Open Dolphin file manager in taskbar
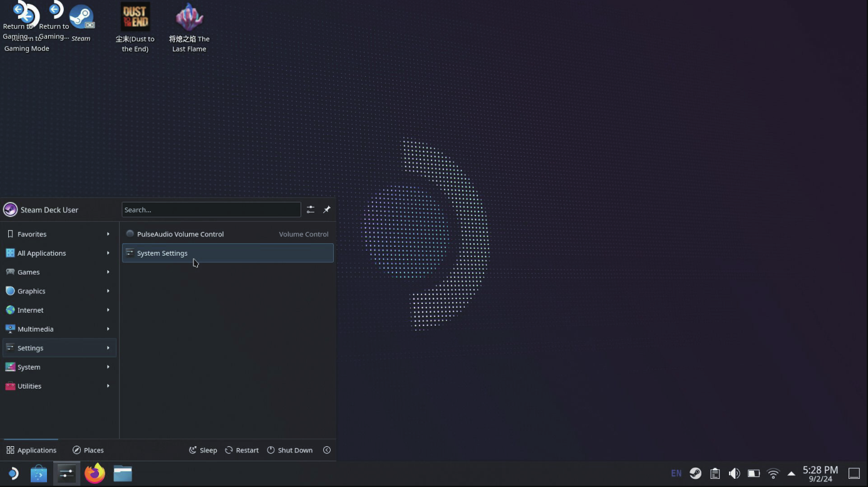This screenshot has width=868, height=487. (123, 473)
